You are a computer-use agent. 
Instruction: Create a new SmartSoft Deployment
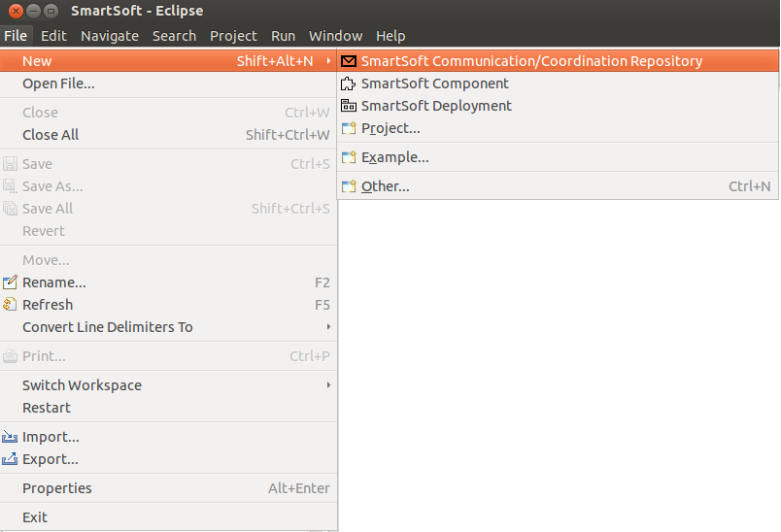coord(558,106)
